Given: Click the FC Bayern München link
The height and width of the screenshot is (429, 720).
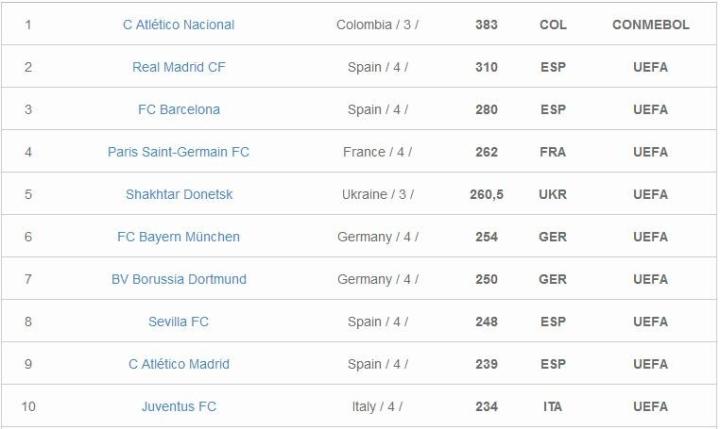Looking at the screenshot, I should tap(178, 237).
